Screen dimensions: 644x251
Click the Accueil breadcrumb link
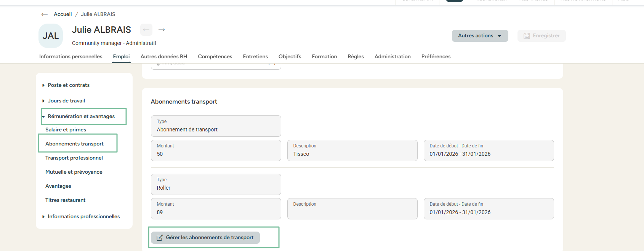click(62, 14)
